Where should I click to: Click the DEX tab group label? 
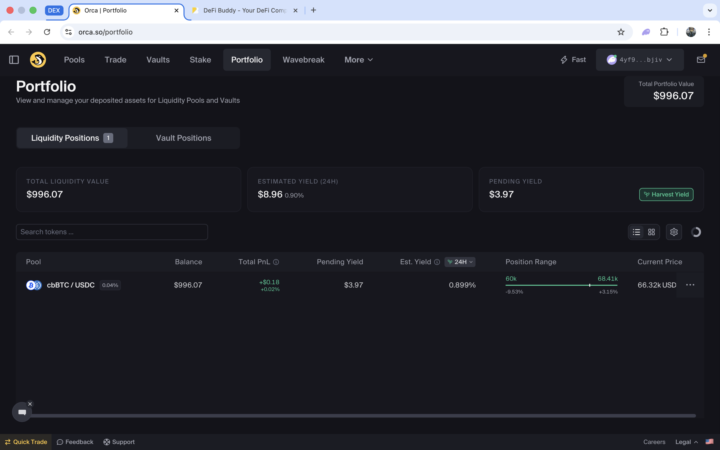pyautogui.click(x=54, y=10)
